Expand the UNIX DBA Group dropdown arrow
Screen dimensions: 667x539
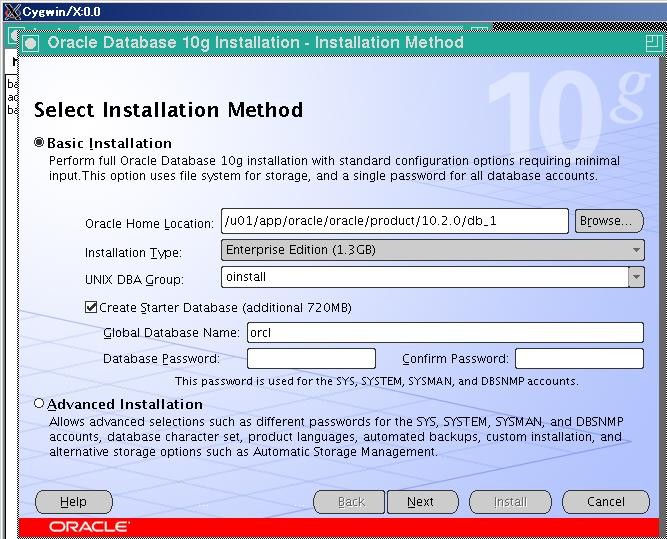click(636, 277)
